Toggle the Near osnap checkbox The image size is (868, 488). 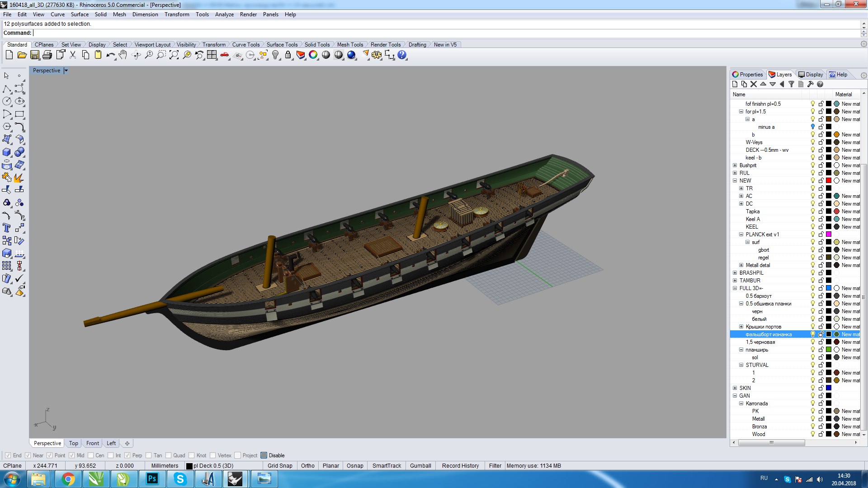click(x=28, y=455)
